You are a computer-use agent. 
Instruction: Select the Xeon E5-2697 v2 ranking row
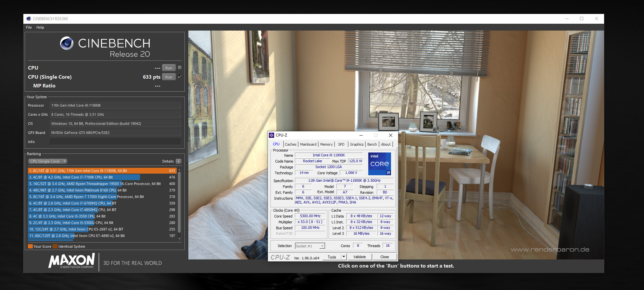102,229
